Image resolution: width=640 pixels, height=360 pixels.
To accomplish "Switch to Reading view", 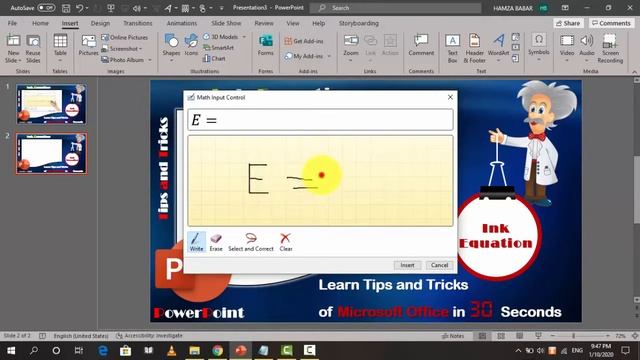I will [519, 336].
